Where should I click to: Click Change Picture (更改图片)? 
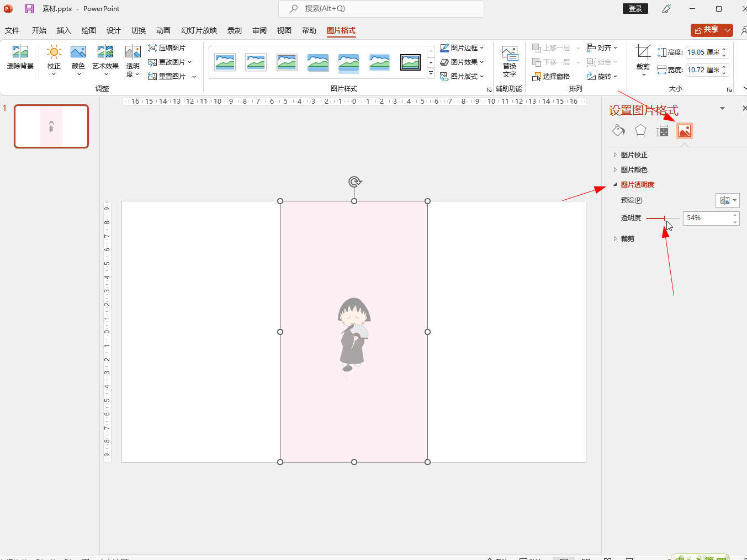tap(167, 62)
